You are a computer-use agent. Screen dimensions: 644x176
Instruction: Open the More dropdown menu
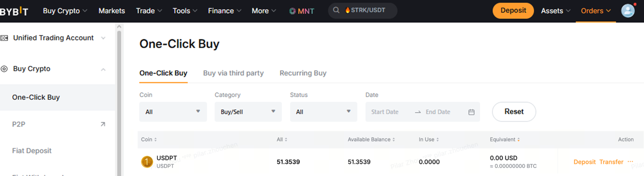click(264, 11)
